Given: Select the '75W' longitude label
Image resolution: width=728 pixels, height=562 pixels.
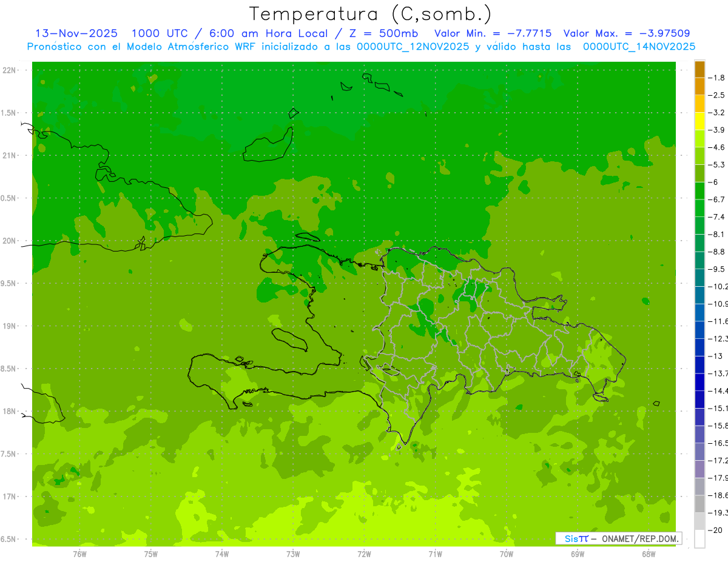Looking at the screenshot, I should (150, 554).
